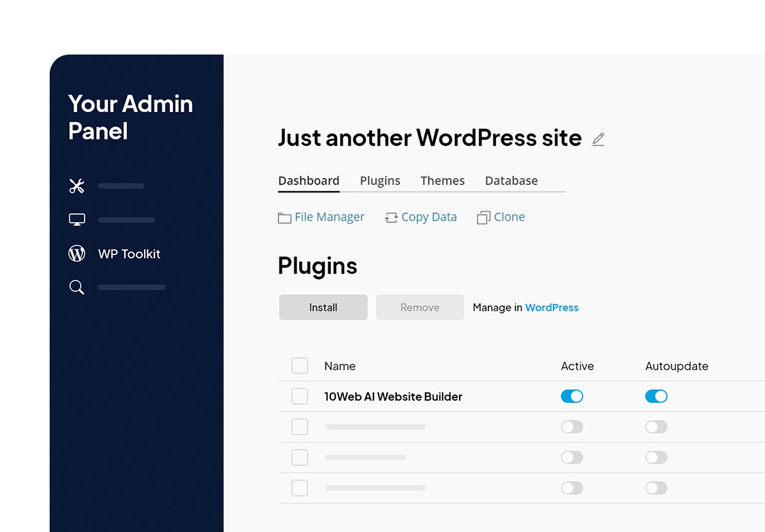765x532 pixels.
Task: Switch to the Plugins tab
Action: tap(380, 181)
